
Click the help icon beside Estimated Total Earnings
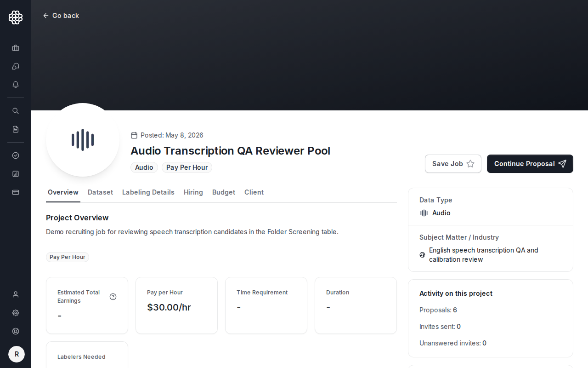click(113, 297)
